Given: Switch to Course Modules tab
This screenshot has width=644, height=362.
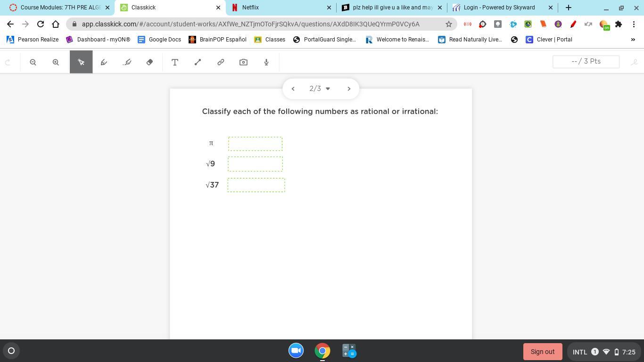Looking at the screenshot, I should coord(59,8).
